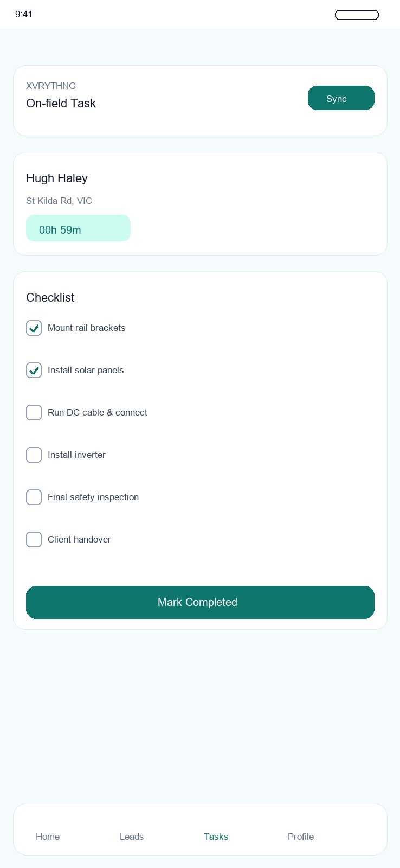This screenshot has width=400, height=868.
Task: Select the XVRYTHNG brand label
Action: pyautogui.click(x=51, y=86)
